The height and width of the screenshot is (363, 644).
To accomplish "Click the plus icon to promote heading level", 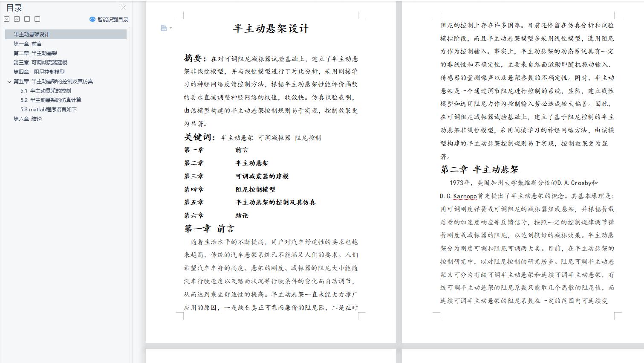I will [27, 19].
